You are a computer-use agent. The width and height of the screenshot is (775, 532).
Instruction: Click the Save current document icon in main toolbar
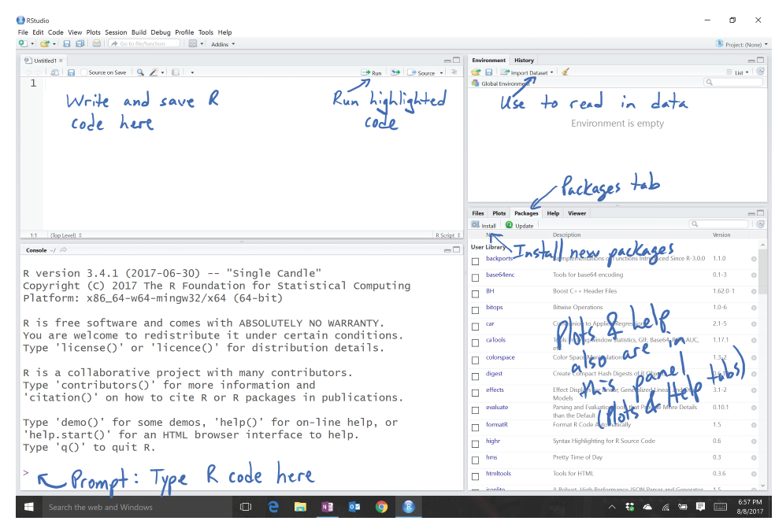[x=67, y=43]
